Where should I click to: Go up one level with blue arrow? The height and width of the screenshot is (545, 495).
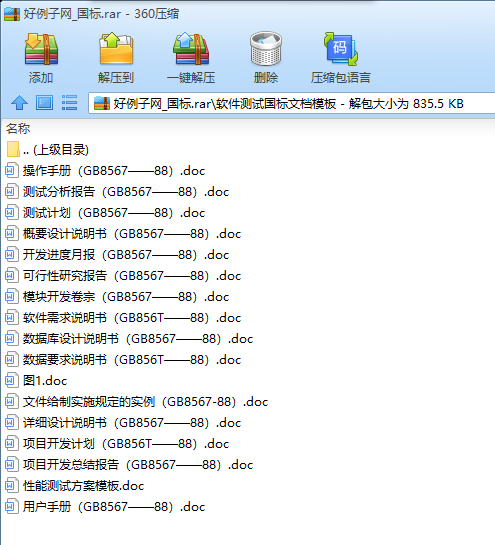tap(19, 103)
